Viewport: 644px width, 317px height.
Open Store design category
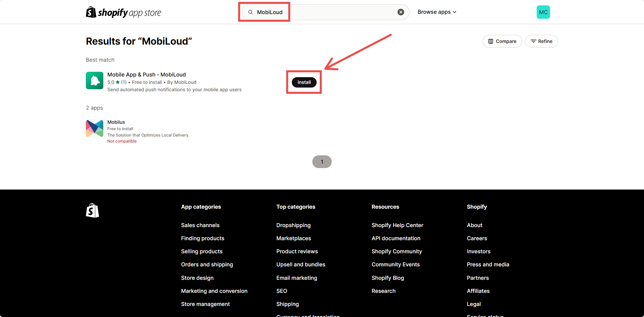tap(197, 278)
